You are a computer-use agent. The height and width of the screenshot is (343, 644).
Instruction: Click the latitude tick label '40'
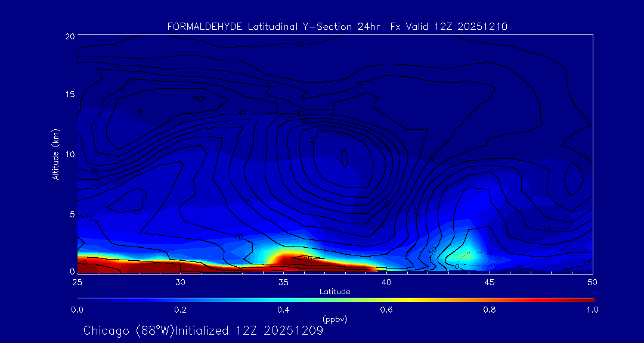click(386, 282)
